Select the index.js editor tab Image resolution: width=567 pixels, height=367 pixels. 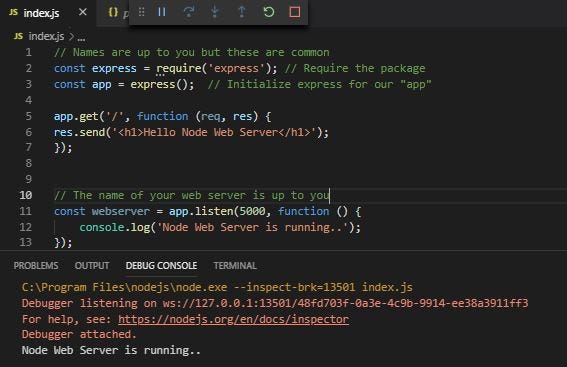[x=48, y=13]
